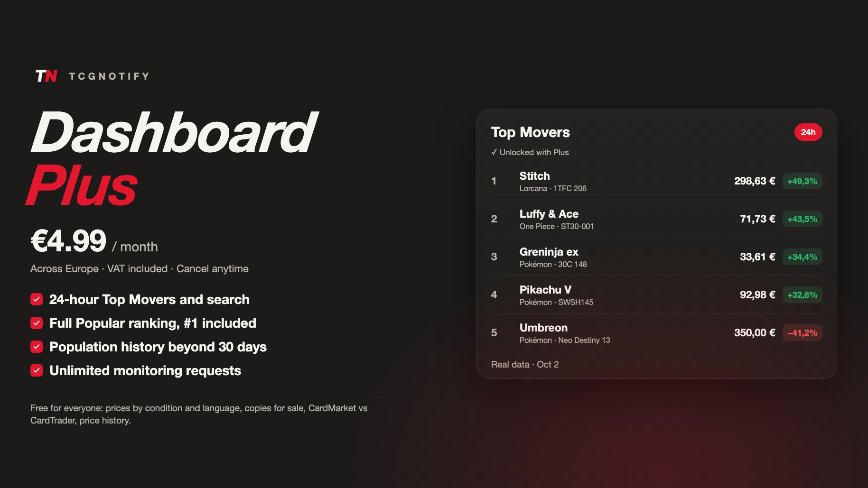
Task: Click the 33,61 € price
Action: [x=757, y=257]
